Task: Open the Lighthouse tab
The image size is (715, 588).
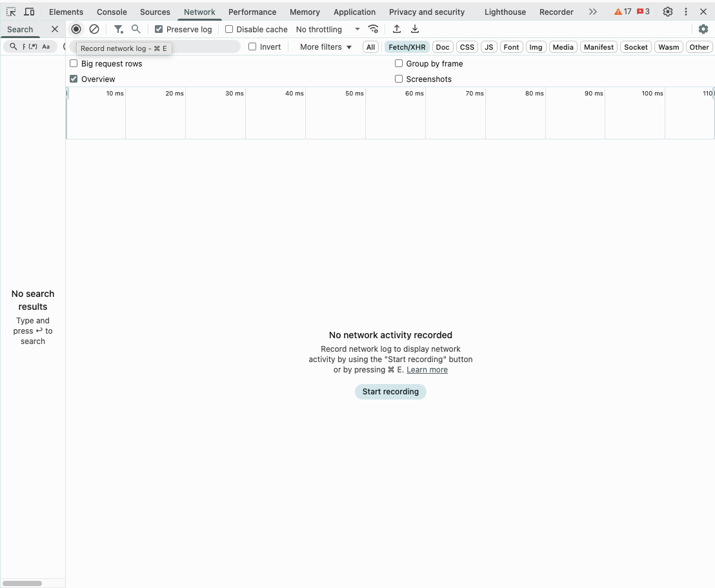Action: pos(505,12)
